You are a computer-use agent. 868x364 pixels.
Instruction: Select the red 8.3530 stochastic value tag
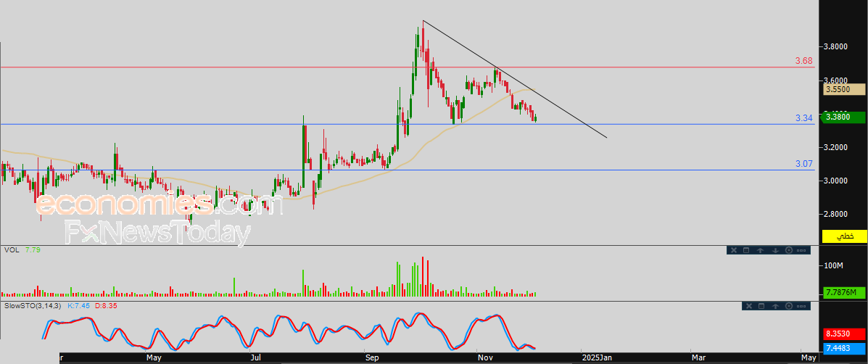pyautogui.click(x=844, y=334)
